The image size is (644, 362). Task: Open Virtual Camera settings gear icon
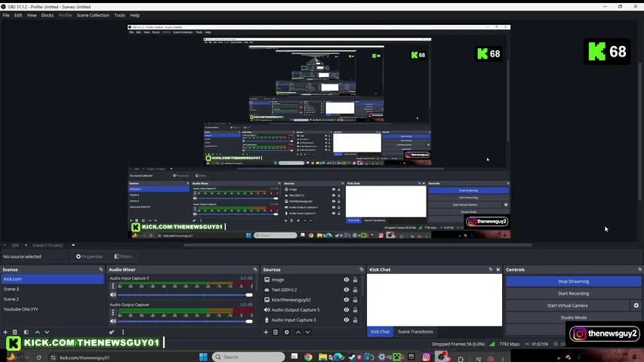click(636, 305)
